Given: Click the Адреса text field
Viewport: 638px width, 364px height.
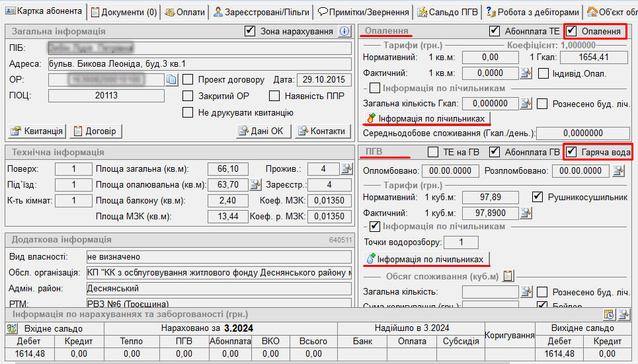Looking at the screenshot, I should [x=199, y=64].
